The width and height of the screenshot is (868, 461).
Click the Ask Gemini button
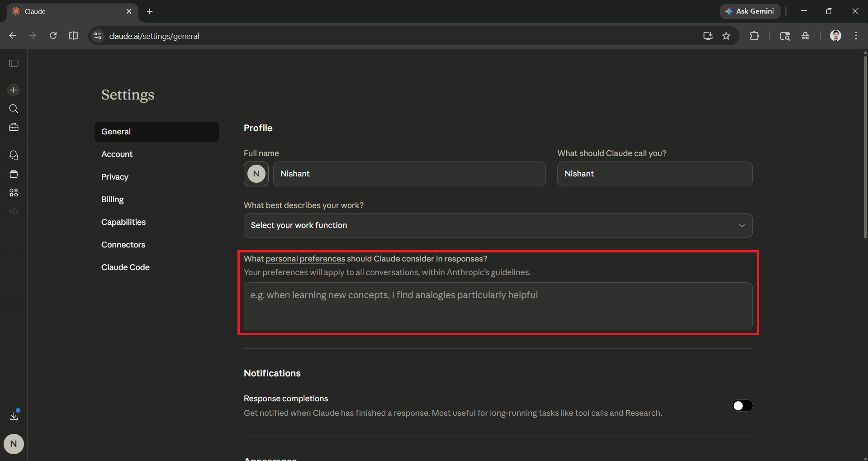(x=750, y=11)
